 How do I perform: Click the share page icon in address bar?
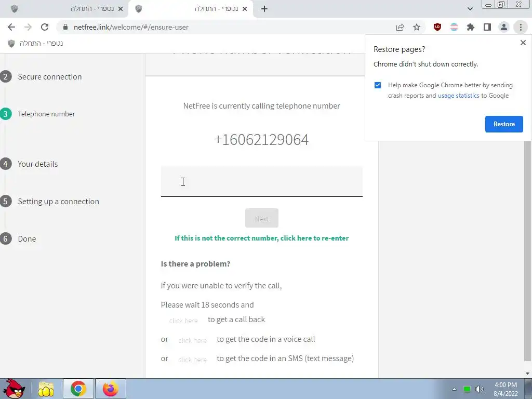[400, 27]
